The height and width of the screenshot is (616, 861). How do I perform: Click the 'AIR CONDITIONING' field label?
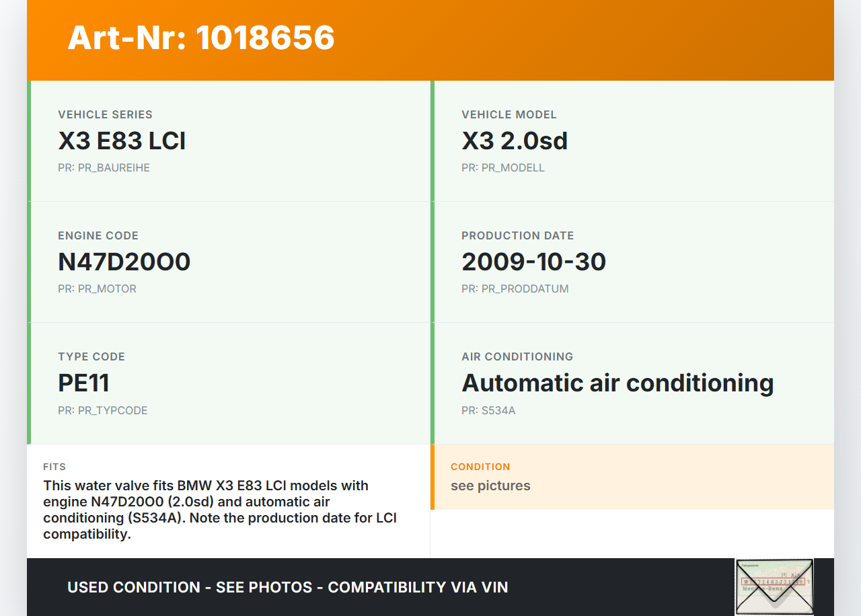click(517, 356)
